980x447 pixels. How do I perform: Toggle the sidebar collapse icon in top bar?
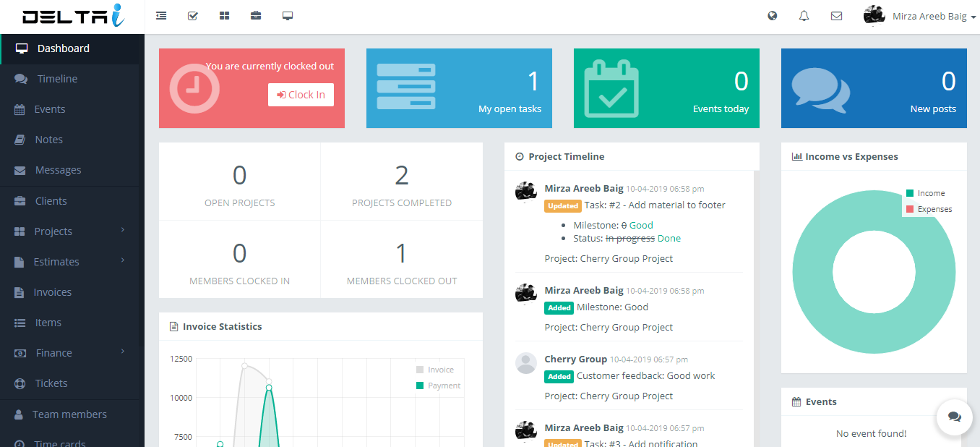click(x=161, y=16)
